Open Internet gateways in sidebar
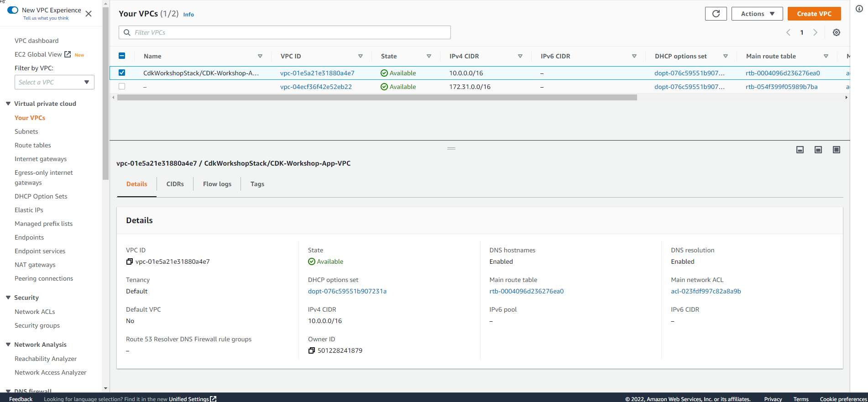Image resolution: width=868 pixels, height=402 pixels. tap(41, 159)
